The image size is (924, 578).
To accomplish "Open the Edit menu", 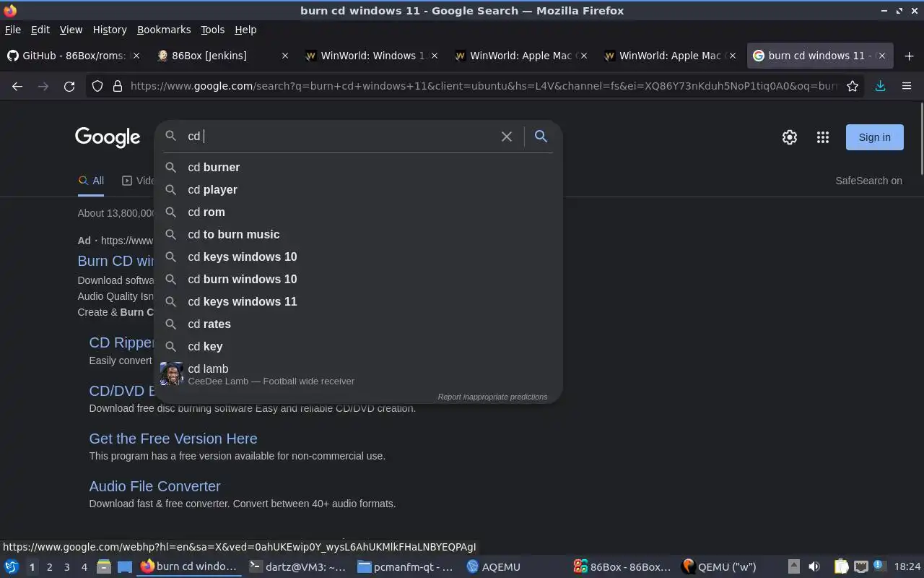I will point(40,30).
